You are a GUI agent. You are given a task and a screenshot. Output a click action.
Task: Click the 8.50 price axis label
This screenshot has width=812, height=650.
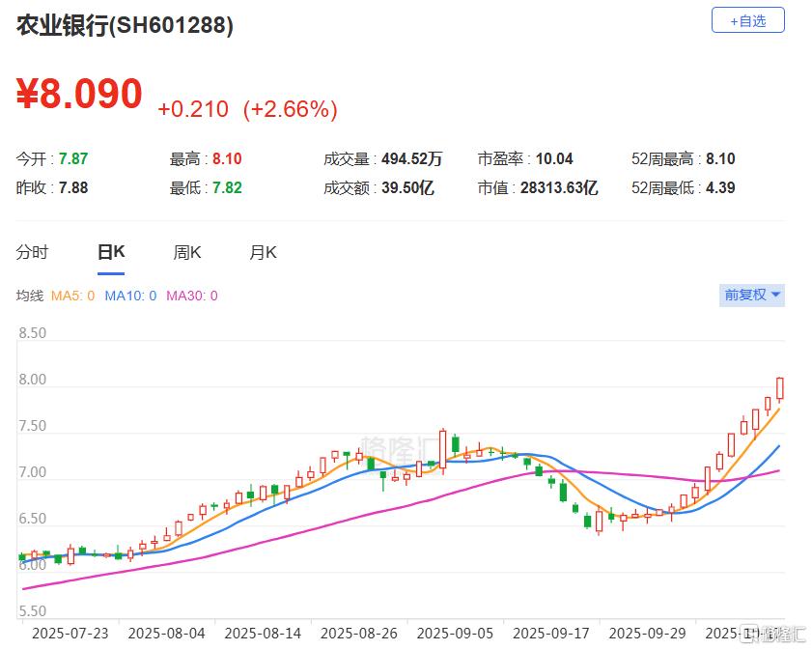[33, 333]
